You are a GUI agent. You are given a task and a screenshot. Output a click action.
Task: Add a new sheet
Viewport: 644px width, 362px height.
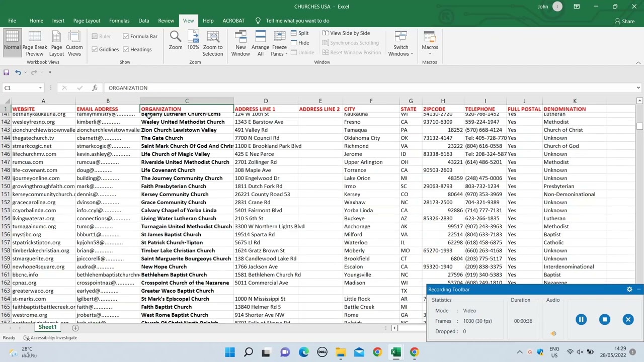75,328
